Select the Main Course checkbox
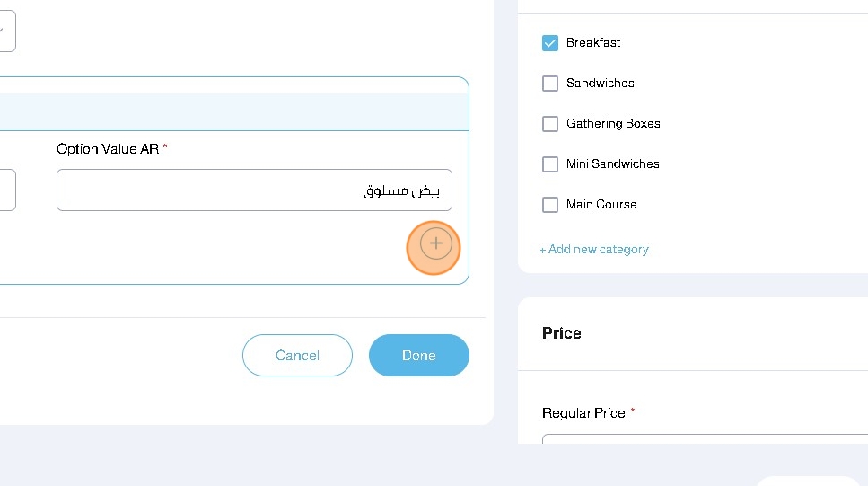This screenshot has height=486, width=868. (550, 205)
